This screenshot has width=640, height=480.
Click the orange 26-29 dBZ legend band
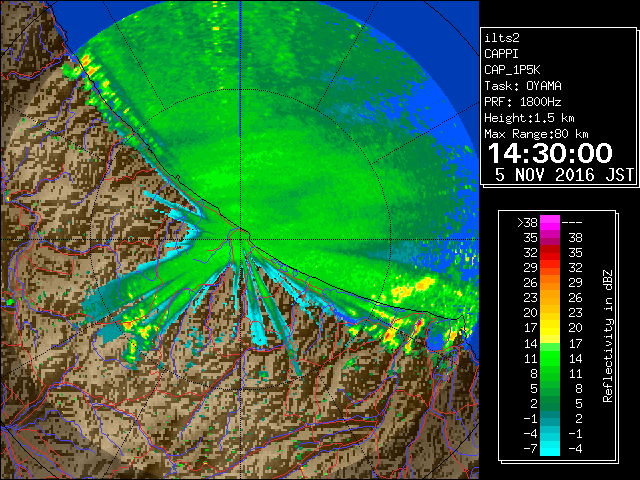(x=550, y=283)
